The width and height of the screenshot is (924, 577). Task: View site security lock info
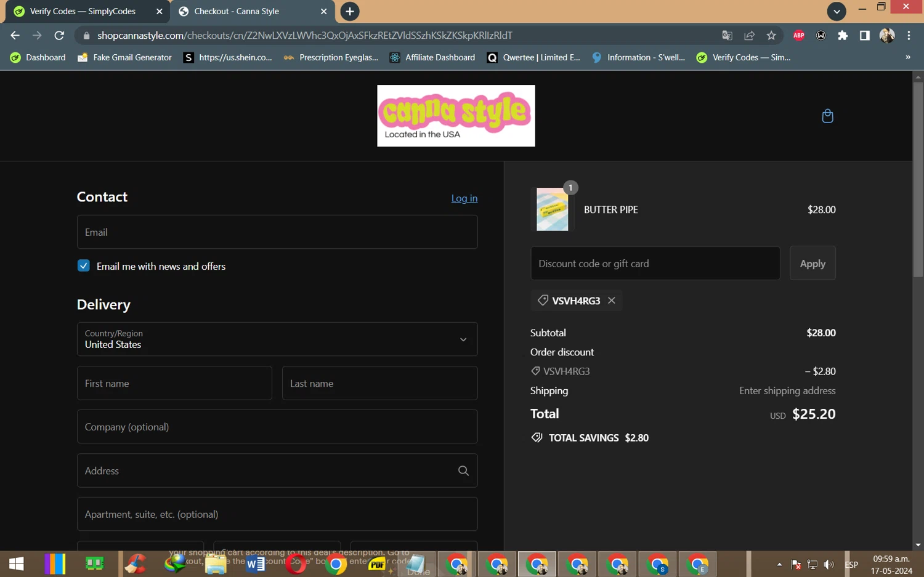(86, 36)
